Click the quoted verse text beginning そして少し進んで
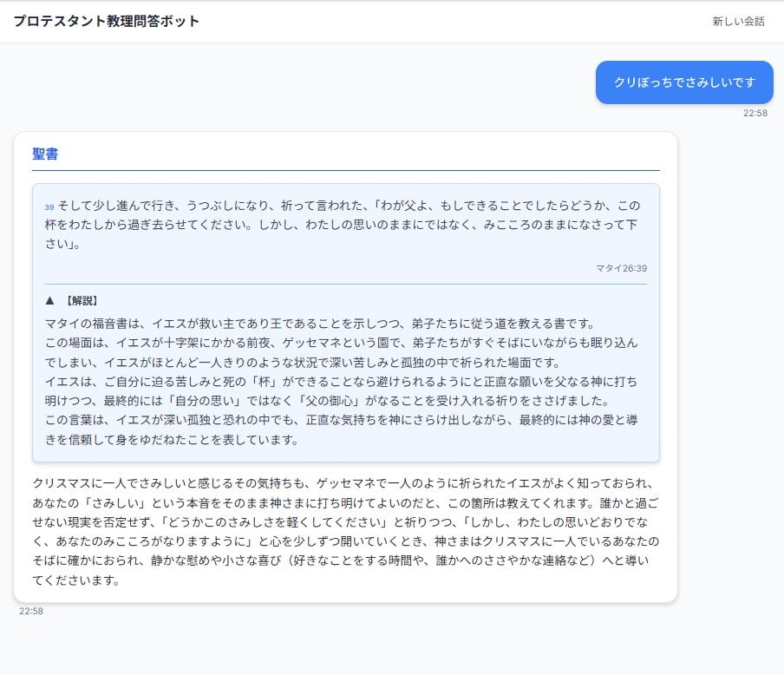 coord(347,225)
